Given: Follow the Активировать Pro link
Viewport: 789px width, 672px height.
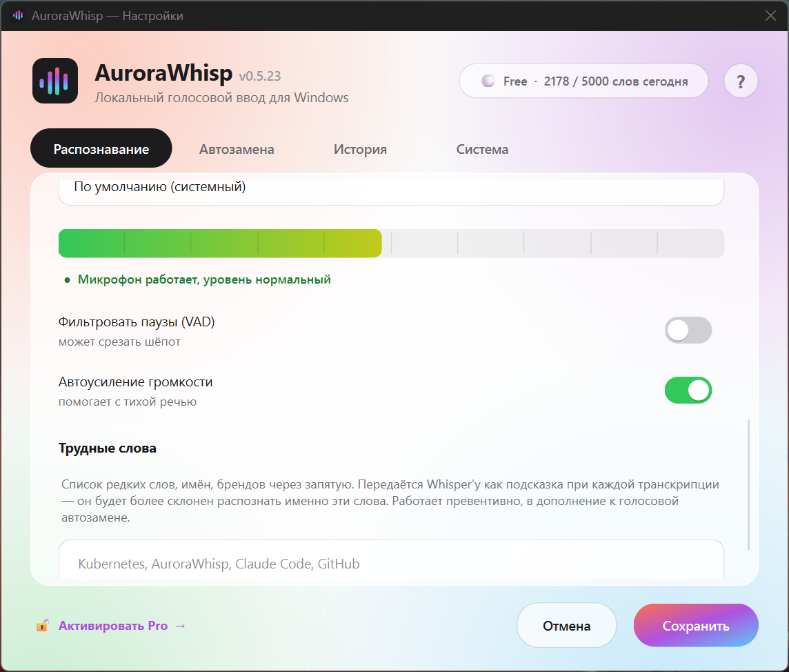Looking at the screenshot, I should 122,626.
